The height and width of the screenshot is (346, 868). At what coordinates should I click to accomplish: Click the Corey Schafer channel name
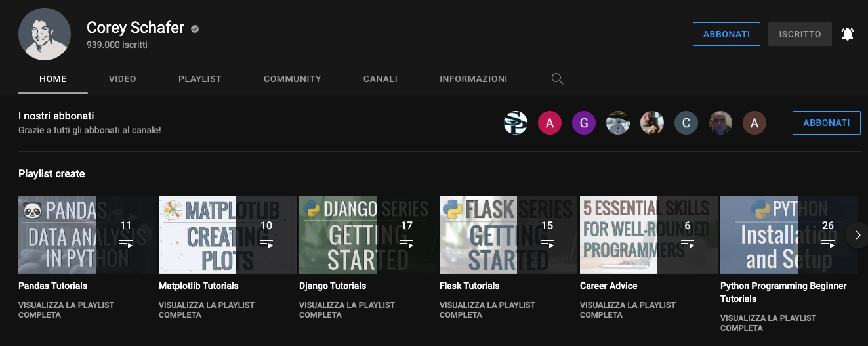point(136,28)
